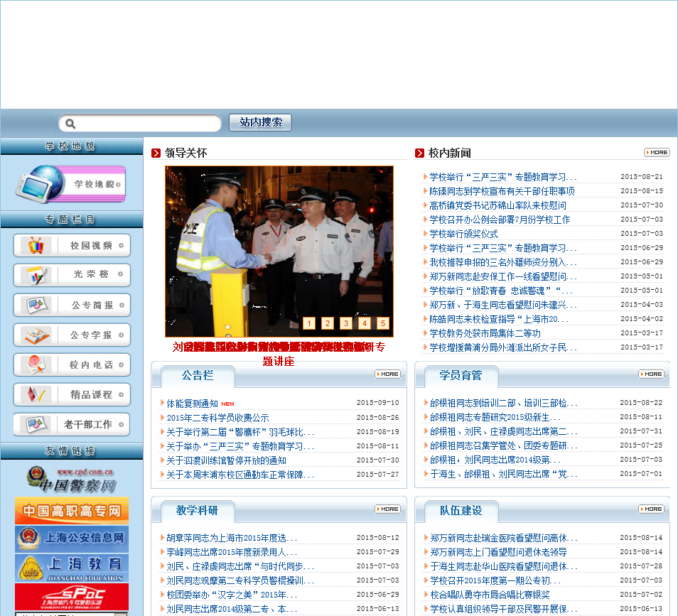Open news 学校教务处获市局集体二等功
Viewport: 678px width, 616px height.
(485, 334)
